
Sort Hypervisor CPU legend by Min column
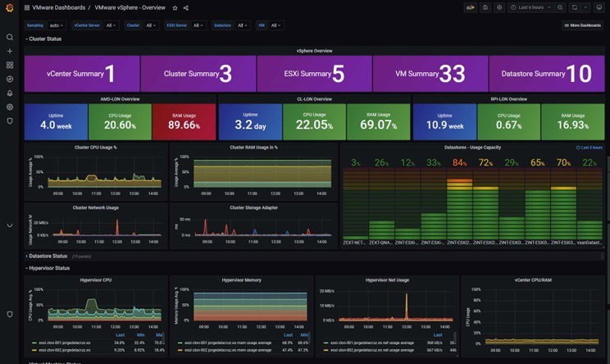(140, 334)
